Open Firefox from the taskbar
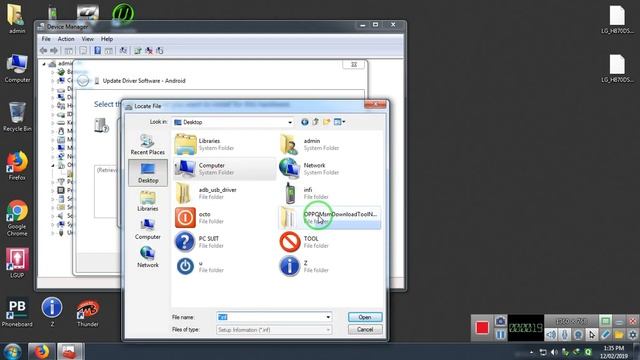The width and height of the screenshot is (640, 360). 41,351
